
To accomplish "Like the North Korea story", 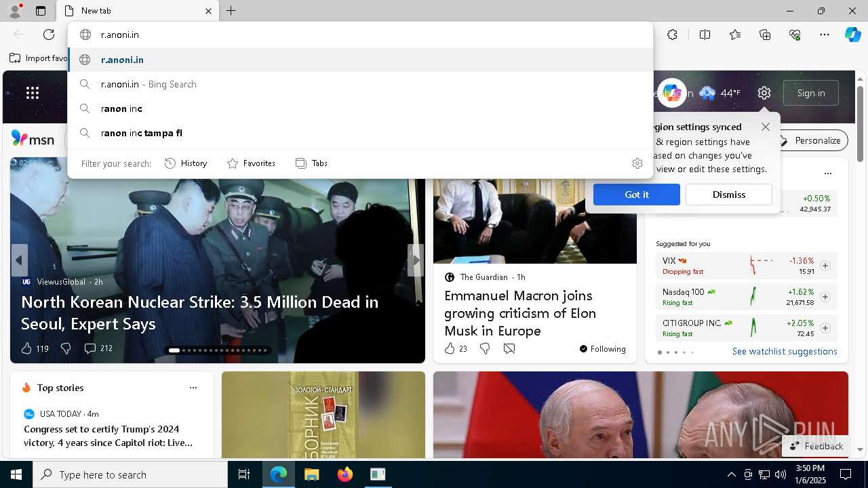I will (35, 348).
